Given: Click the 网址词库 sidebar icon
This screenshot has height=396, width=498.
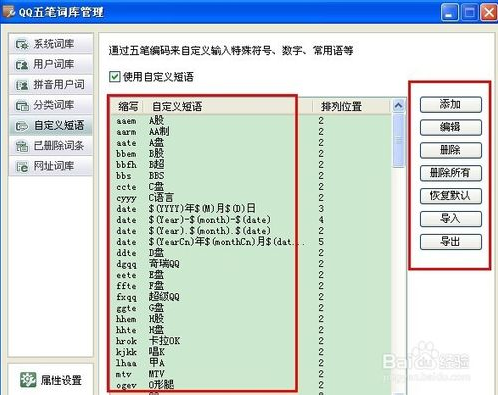Looking at the screenshot, I should [x=22, y=166].
